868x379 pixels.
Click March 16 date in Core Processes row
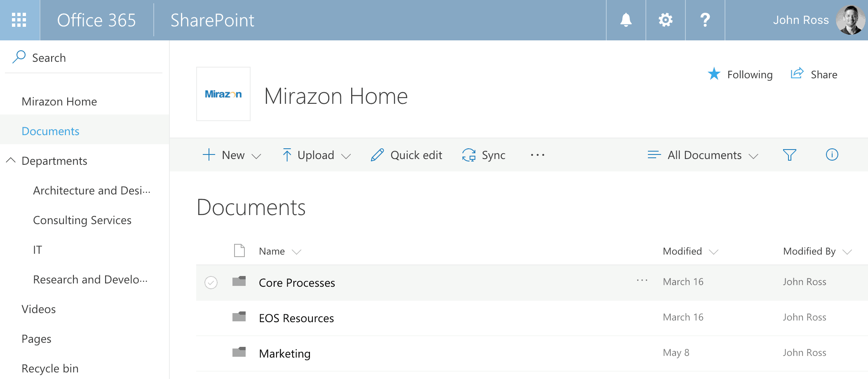coord(683,282)
